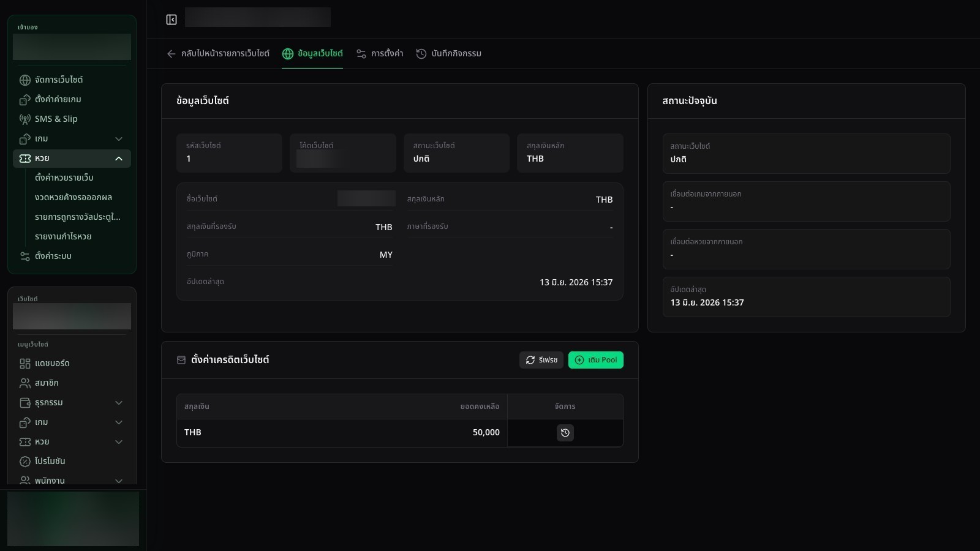Click the 50,000 balance value
The image size is (980, 551).
[486, 433]
